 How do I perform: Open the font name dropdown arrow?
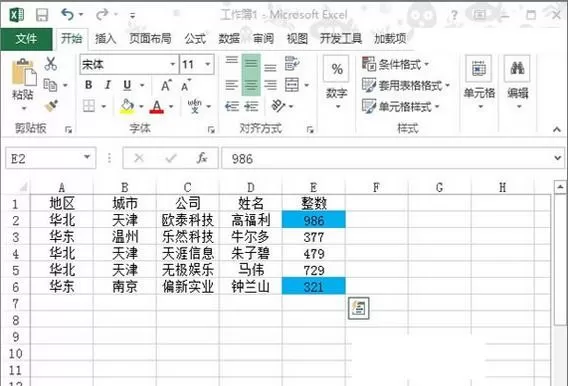[173, 64]
